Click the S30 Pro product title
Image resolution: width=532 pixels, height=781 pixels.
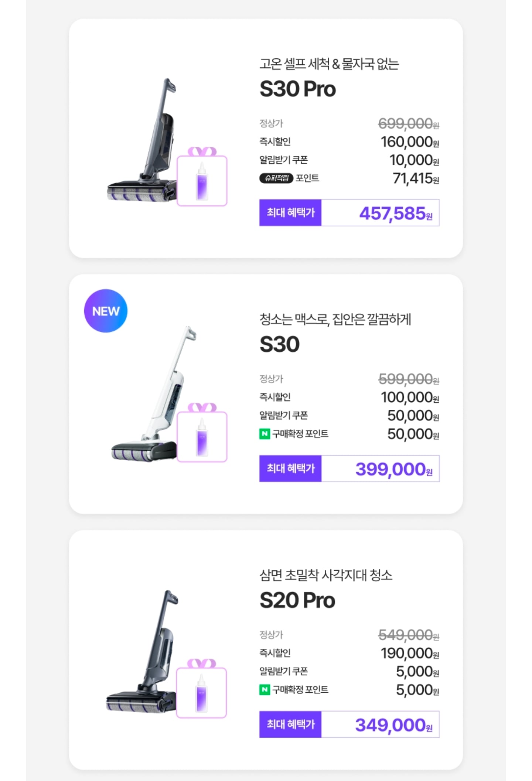coord(298,89)
